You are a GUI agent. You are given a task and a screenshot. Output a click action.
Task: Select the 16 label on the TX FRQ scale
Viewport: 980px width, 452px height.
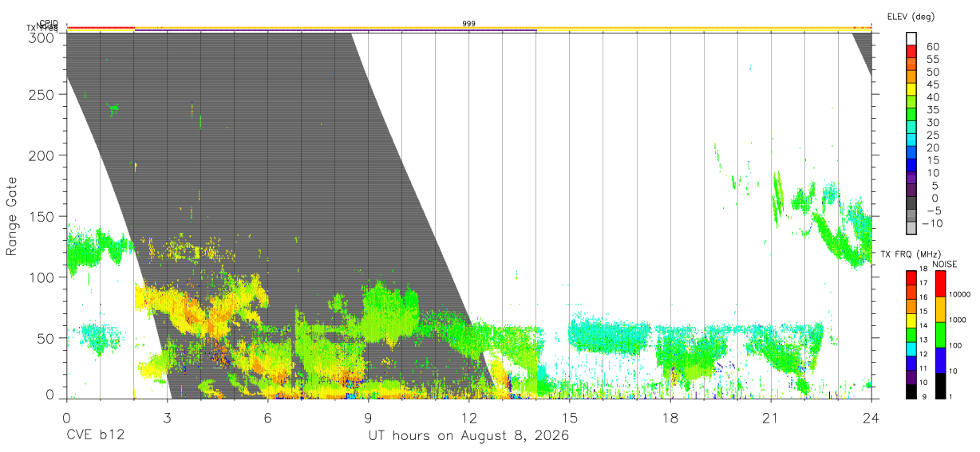pos(923,297)
